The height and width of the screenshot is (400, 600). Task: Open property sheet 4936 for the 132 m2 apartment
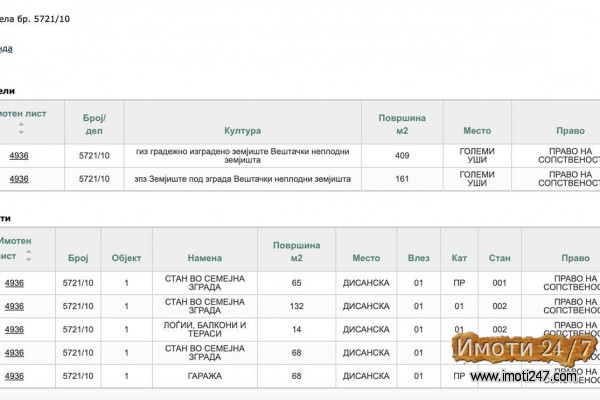tap(14, 307)
